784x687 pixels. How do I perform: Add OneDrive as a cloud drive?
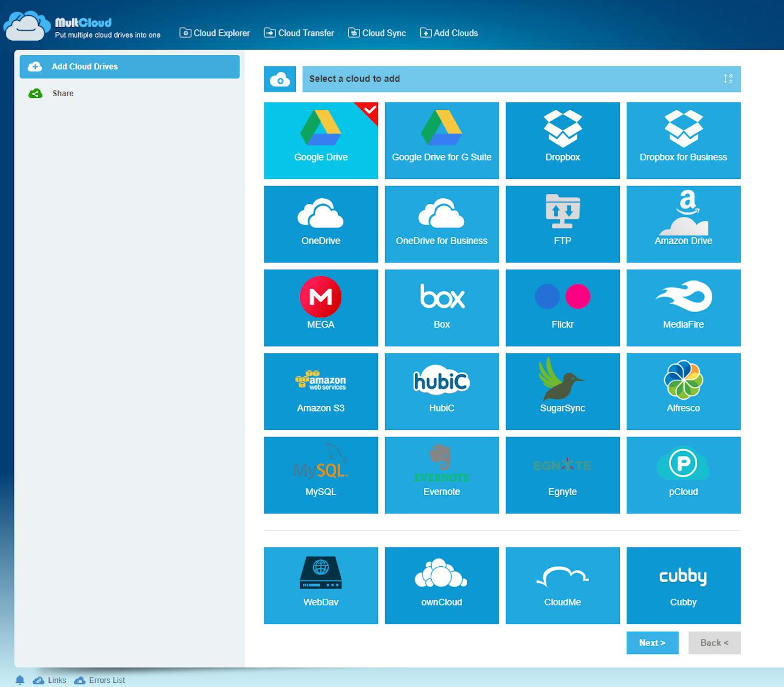tap(320, 224)
